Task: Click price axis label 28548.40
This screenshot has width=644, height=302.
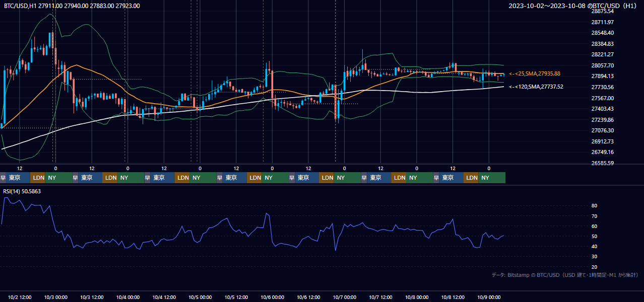Action: tap(603, 33)
